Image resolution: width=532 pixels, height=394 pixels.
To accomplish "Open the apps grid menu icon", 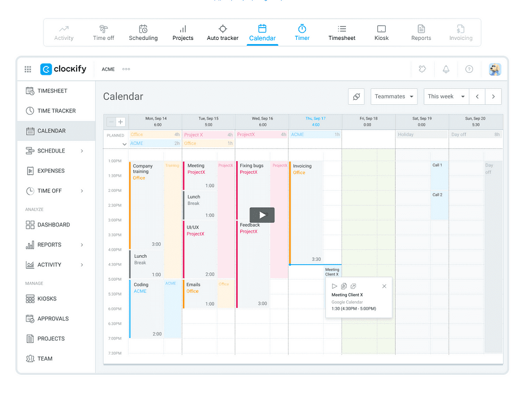I will point(28,69).
